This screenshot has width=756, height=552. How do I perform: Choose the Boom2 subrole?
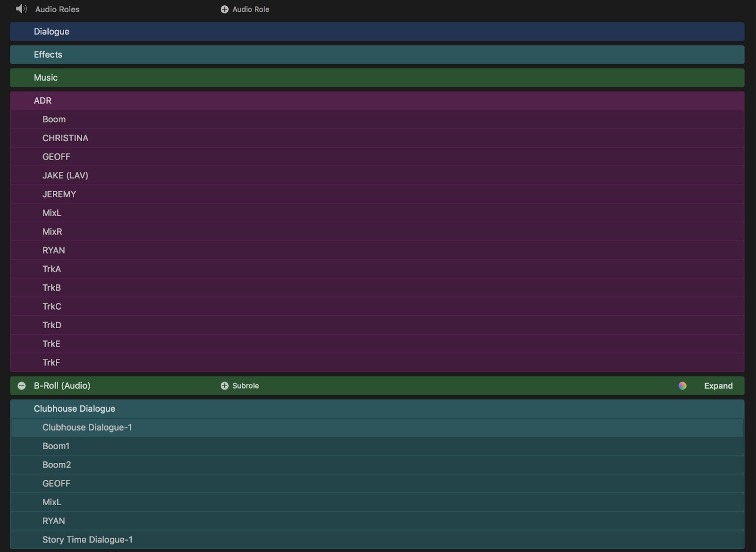tap(377, 465)
